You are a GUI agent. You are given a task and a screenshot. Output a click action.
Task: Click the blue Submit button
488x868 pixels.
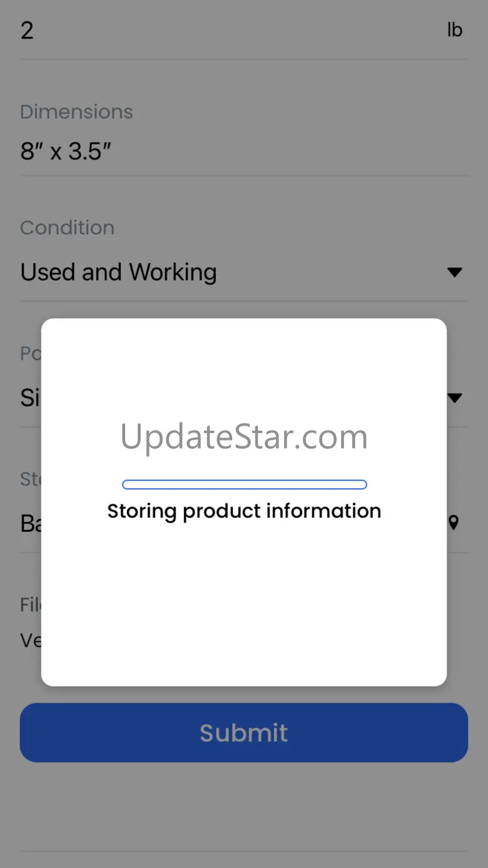[x=244, y=732]
